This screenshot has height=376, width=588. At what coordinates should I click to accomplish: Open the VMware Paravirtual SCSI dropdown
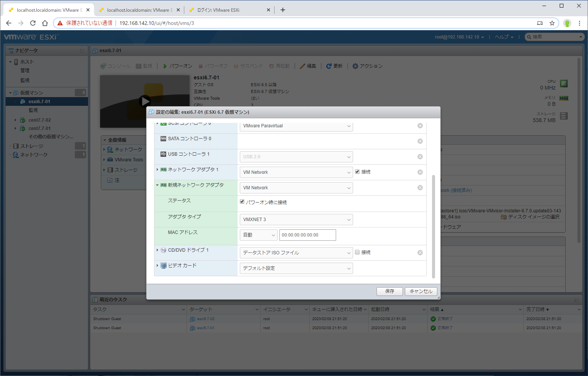tap(296, 126)
